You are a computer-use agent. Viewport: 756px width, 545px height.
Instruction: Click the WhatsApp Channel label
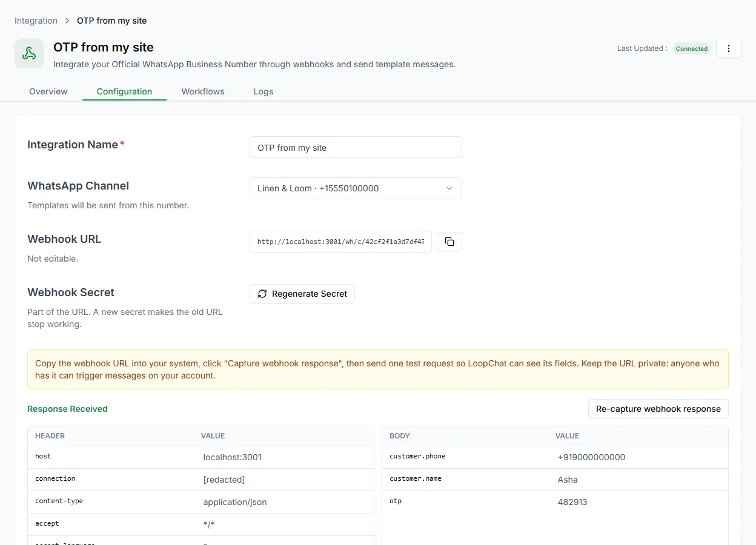(x=78, y=186)
